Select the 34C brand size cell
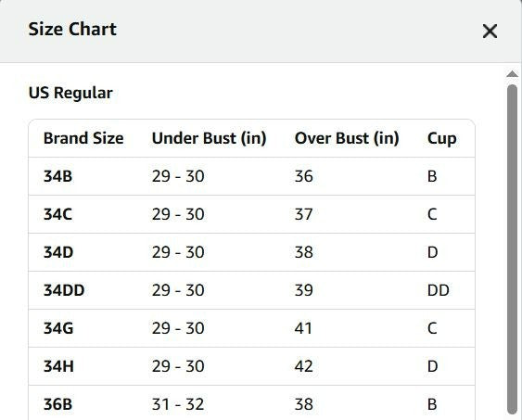The image size is (522, 420). (x=57, y=214)
